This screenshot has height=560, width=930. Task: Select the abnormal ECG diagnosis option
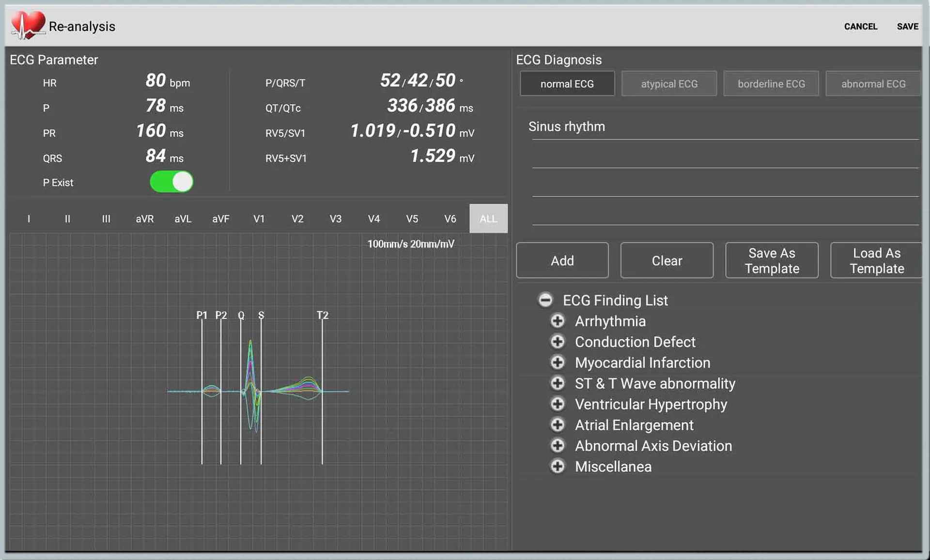pyautogui.click(x=873, y=84)
